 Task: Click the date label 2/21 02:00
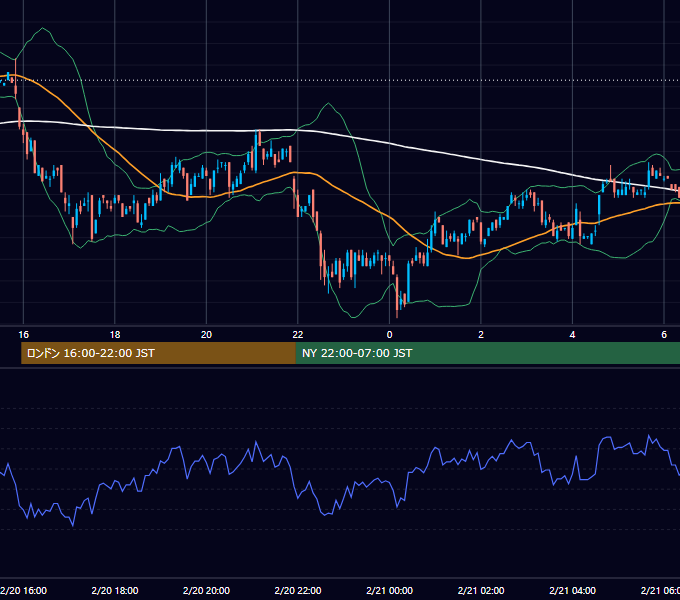pos(481,590)
